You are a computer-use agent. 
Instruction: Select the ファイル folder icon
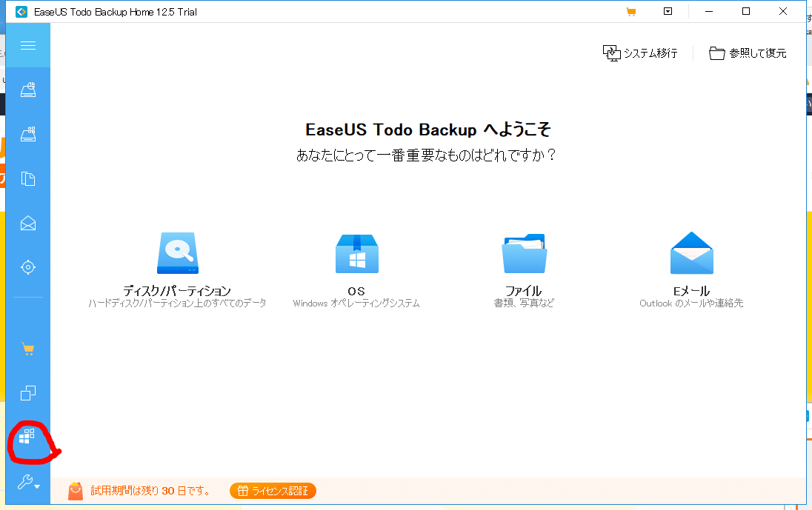pos(524,253)
